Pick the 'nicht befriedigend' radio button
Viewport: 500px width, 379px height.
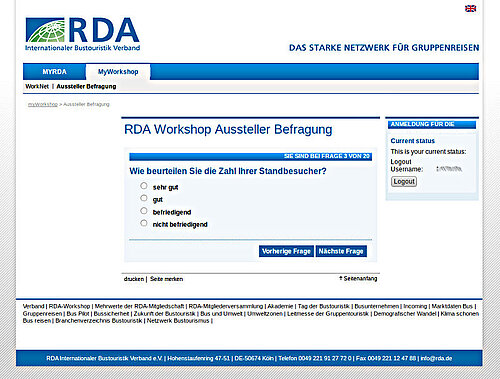pyautogui.click(x=144, y=223)
